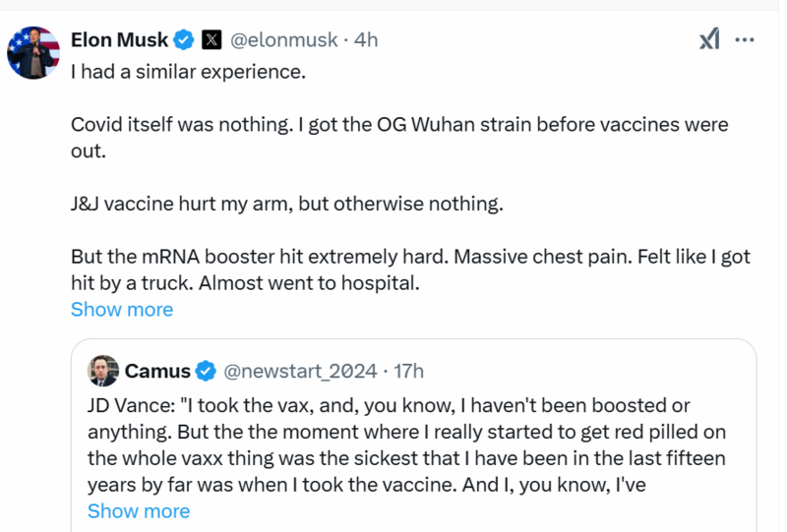Open the Camus display name
Image resolution: width=787 pixels, height=532 pixels.
[157, 371]
